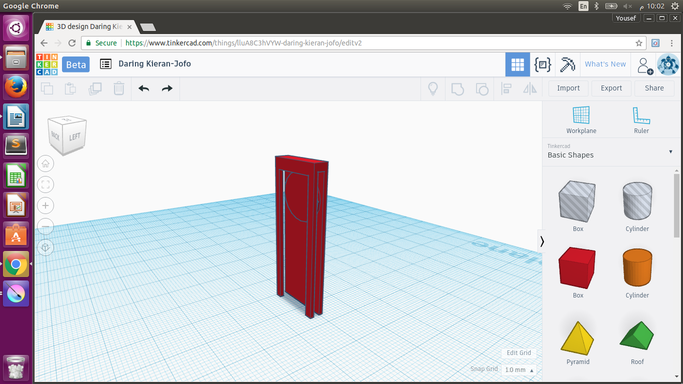Viewport: 683px width, 384px height.
Task: Zoom out with the minus button
Action: [x=45, y=226]
